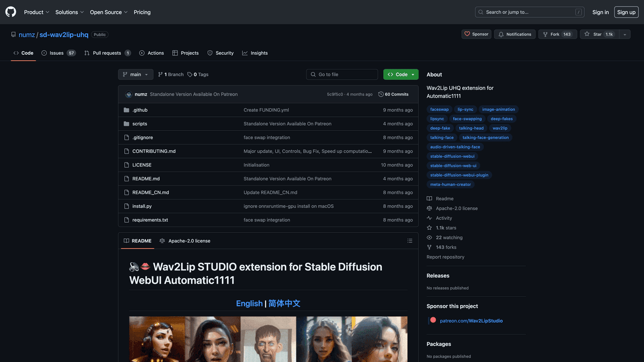Click the tag icon next to 0 Tags

pos(190,74)
